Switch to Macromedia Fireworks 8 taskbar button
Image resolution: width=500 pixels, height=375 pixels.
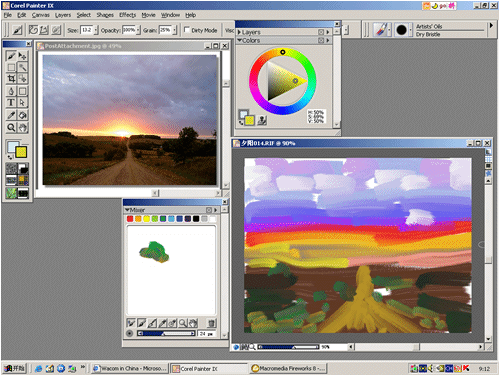pyautogui.click(x=288, y=368)
